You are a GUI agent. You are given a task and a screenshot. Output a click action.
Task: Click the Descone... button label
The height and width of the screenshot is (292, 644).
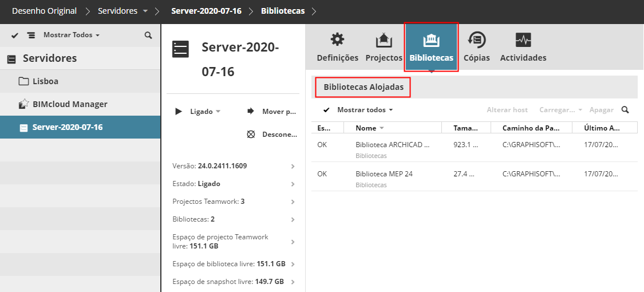280,135
